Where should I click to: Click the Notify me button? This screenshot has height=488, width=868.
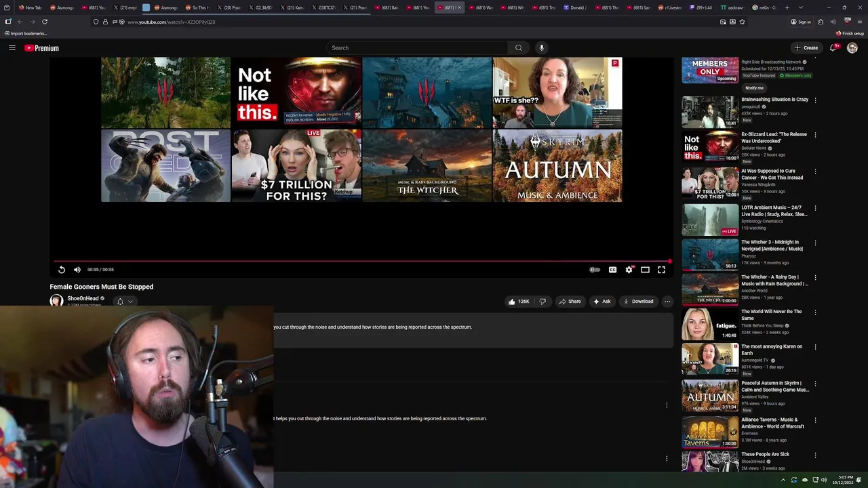pyautogui.click(x=754, y=88)
